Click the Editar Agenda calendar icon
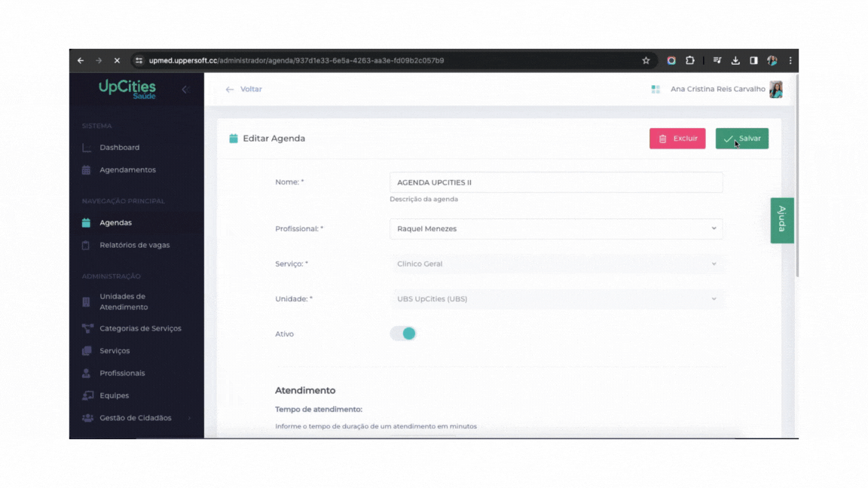Screen dimensions: 868x488 coord(234,139)
